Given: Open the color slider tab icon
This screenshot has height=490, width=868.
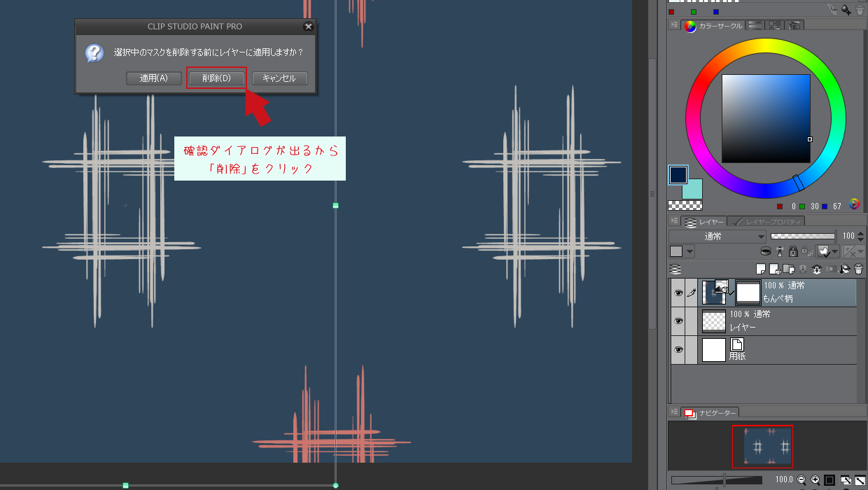Looking at the screenshot, I should pyautogui.click(x=755, y=25).
